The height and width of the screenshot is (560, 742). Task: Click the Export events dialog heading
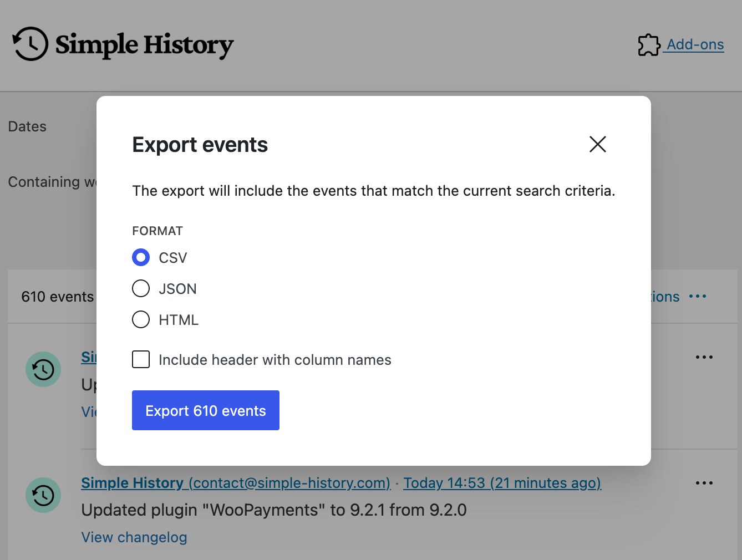point(200,145)
